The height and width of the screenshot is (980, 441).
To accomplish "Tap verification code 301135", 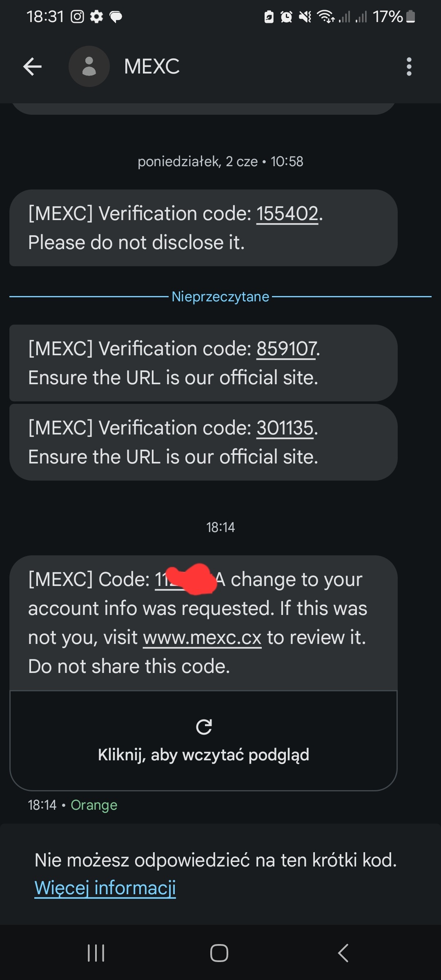I will [x=285, y=428].
